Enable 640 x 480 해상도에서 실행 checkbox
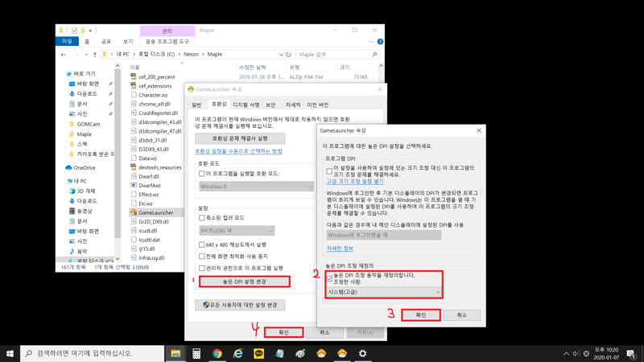 202,245
